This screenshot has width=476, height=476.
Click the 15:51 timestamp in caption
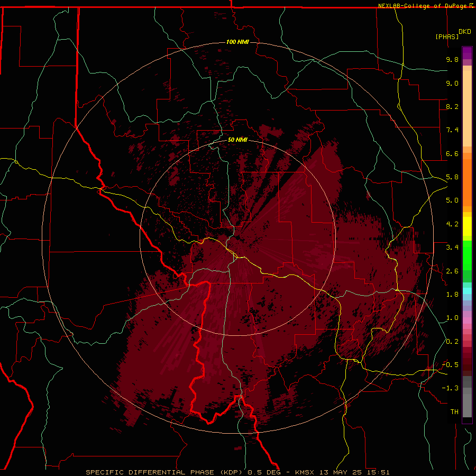point(378,472)
